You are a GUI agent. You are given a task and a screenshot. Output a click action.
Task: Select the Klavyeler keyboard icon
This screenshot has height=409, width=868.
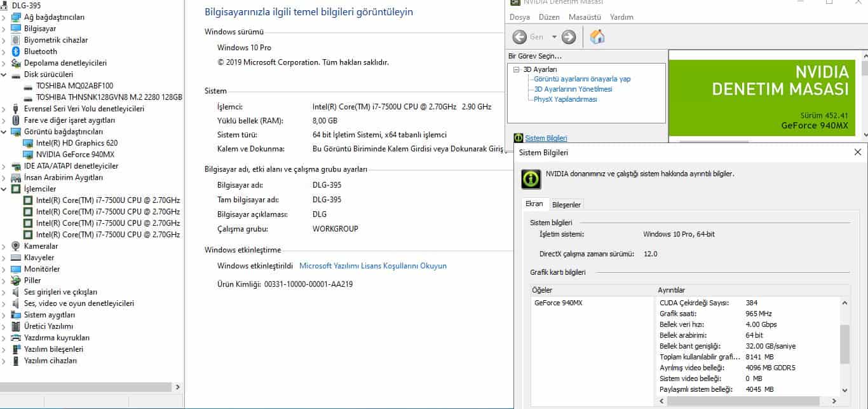click(16, 258)
